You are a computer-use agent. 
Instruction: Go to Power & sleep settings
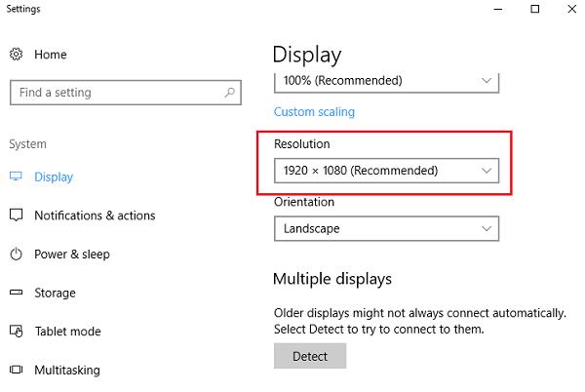(x=72, y=255)
